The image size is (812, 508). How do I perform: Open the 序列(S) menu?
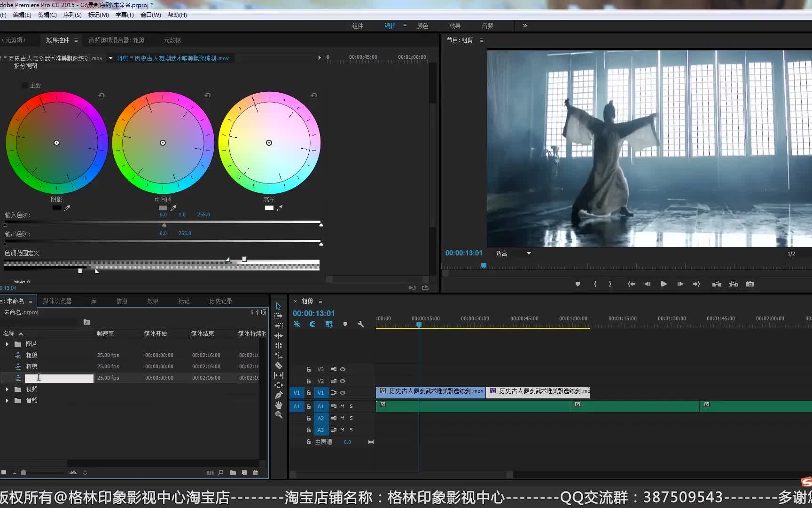pos(72,15)
